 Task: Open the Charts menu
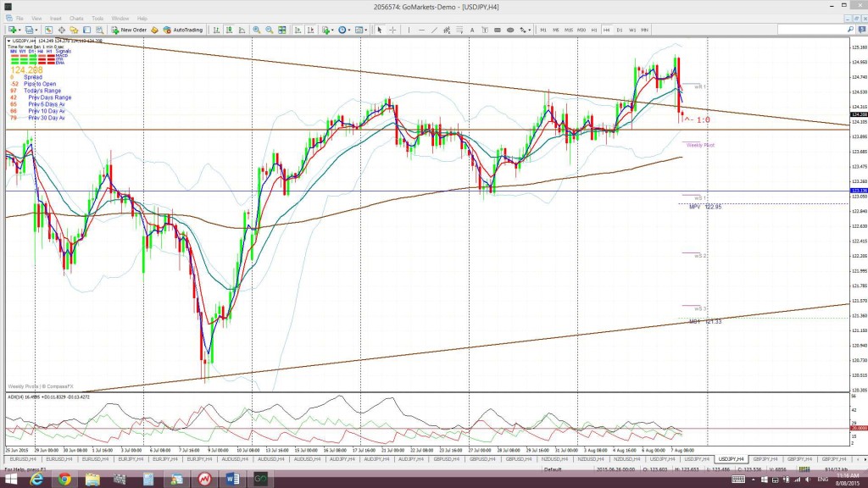click(x=76, y=19)
